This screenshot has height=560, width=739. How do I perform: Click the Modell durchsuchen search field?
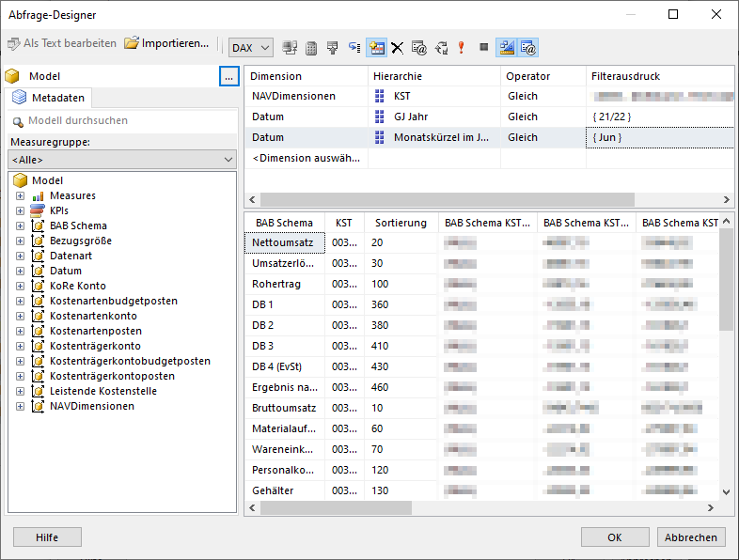click(x=122, y=120)
